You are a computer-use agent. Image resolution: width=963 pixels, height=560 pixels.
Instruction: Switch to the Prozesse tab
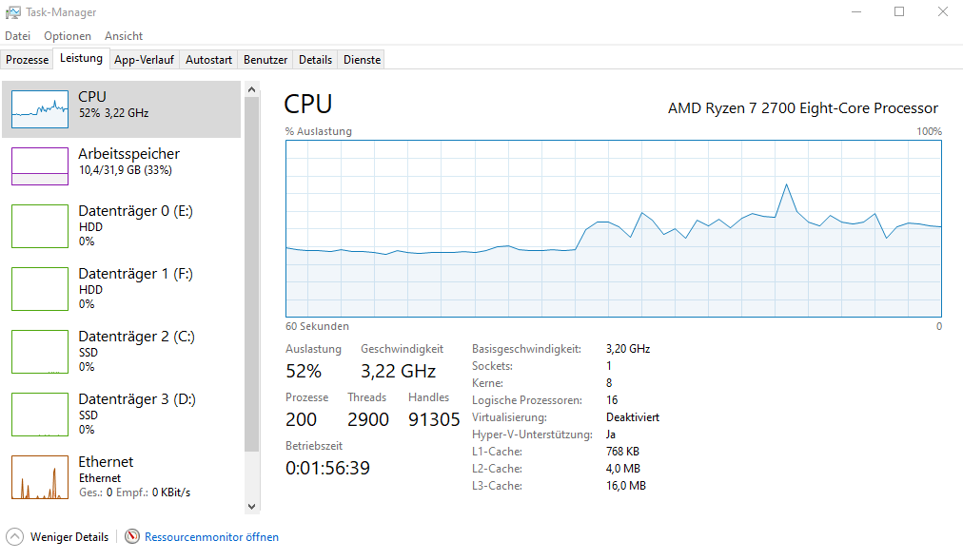point(28,60)
